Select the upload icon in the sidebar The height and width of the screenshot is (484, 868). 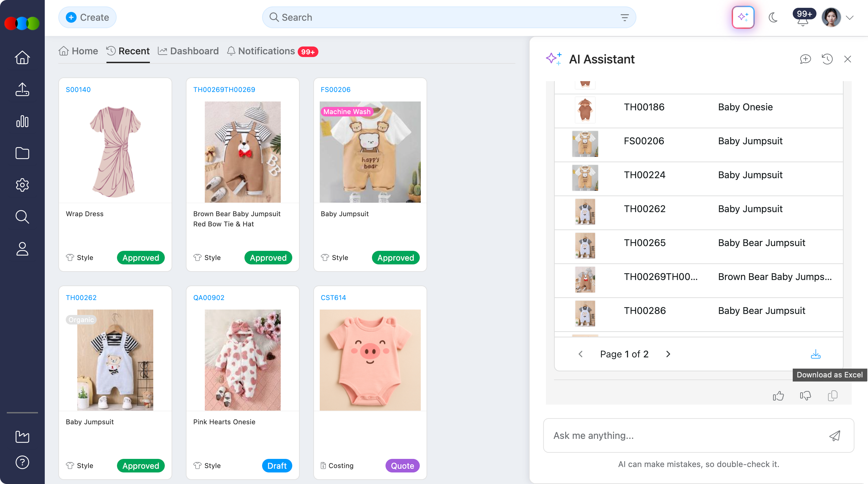click(22, 89)
